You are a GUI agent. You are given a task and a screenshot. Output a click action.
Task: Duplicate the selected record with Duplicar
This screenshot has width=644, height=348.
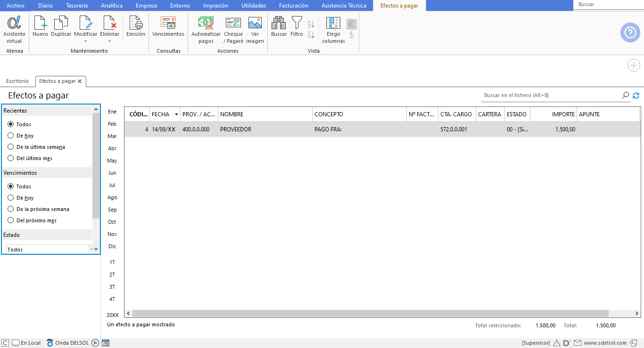point(61,26)
